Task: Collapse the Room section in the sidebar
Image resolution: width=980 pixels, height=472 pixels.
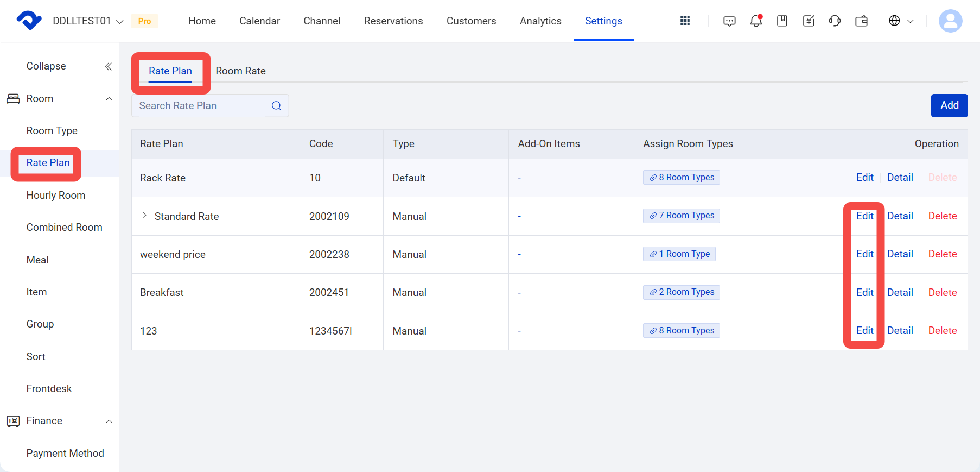Action: 109,99
